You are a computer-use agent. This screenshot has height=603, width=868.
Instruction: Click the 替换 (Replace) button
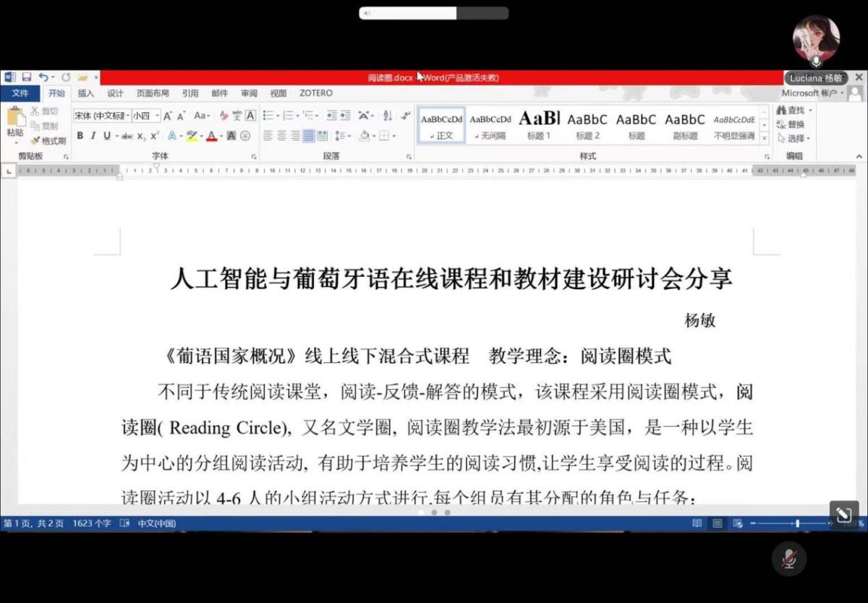click(794, 124)
